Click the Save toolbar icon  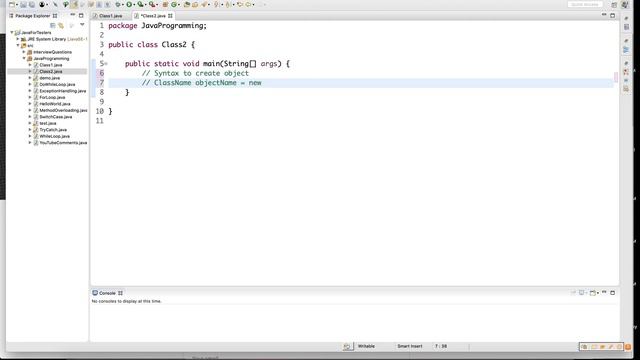23,4
